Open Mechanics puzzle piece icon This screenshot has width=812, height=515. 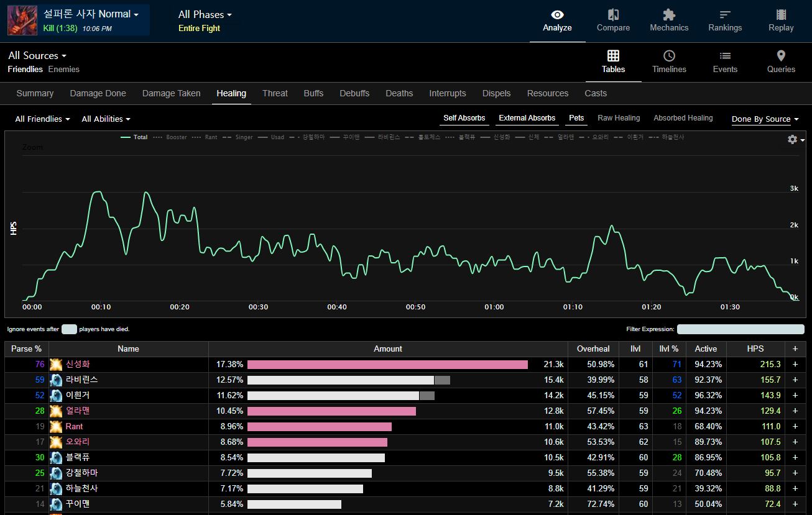[669, 15]
